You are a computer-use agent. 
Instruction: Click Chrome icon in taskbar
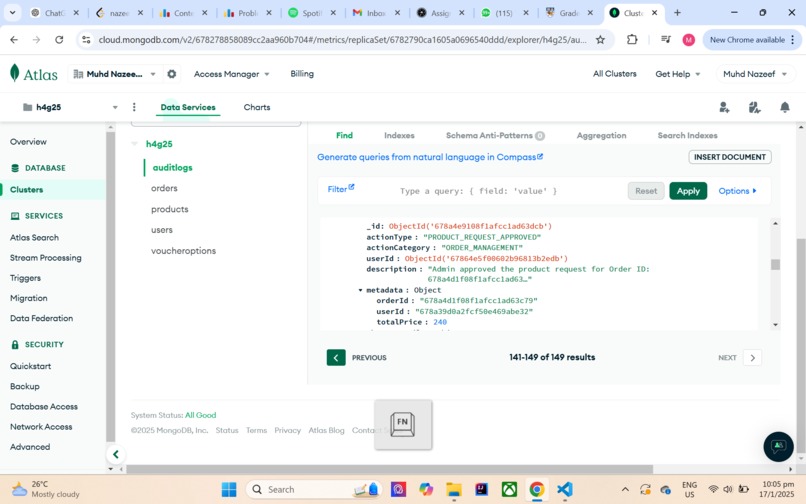(537, 489)
